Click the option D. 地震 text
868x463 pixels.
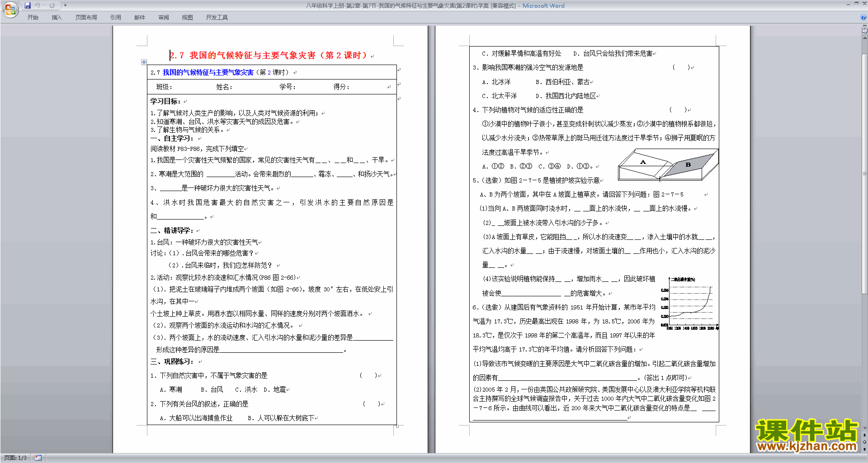coord(275,389)
